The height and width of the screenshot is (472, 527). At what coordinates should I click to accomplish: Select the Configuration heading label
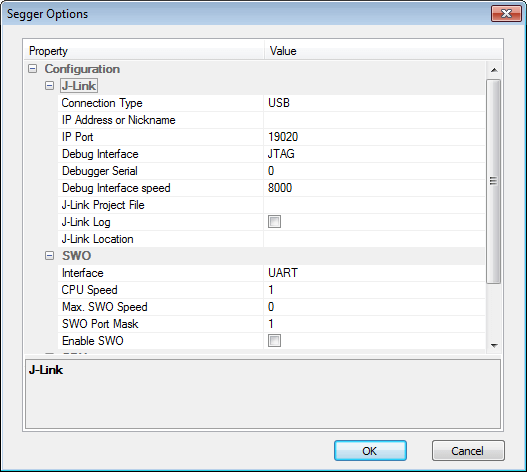pos(82,69)
